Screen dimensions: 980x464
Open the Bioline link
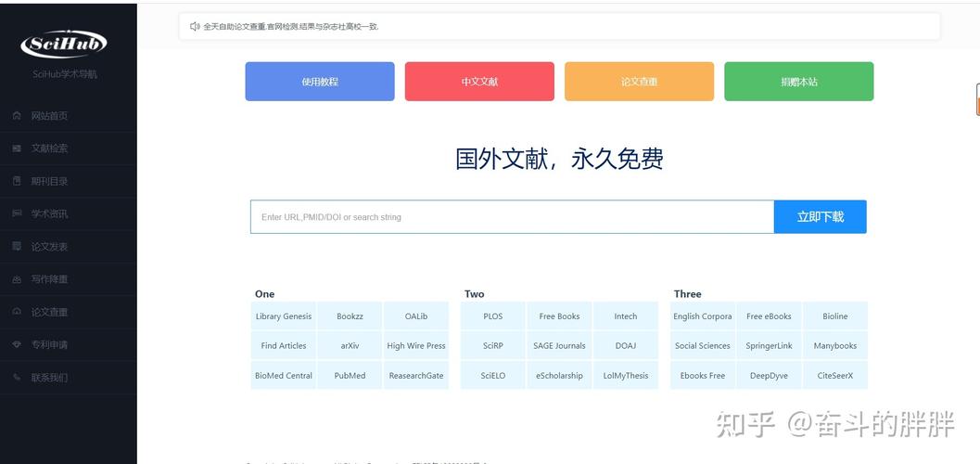click(x=835, y=316)
